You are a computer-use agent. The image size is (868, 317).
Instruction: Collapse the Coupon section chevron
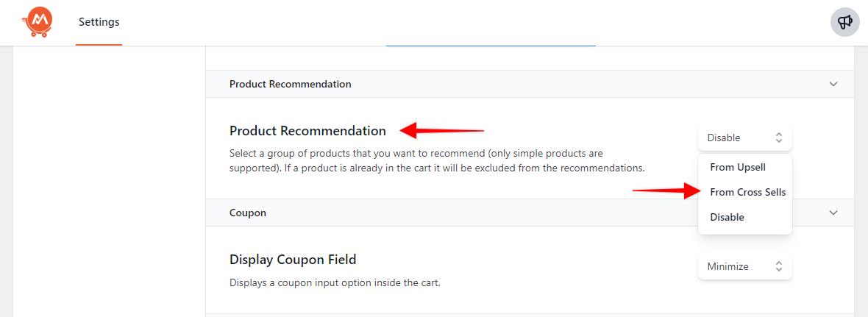click(833, 213)
